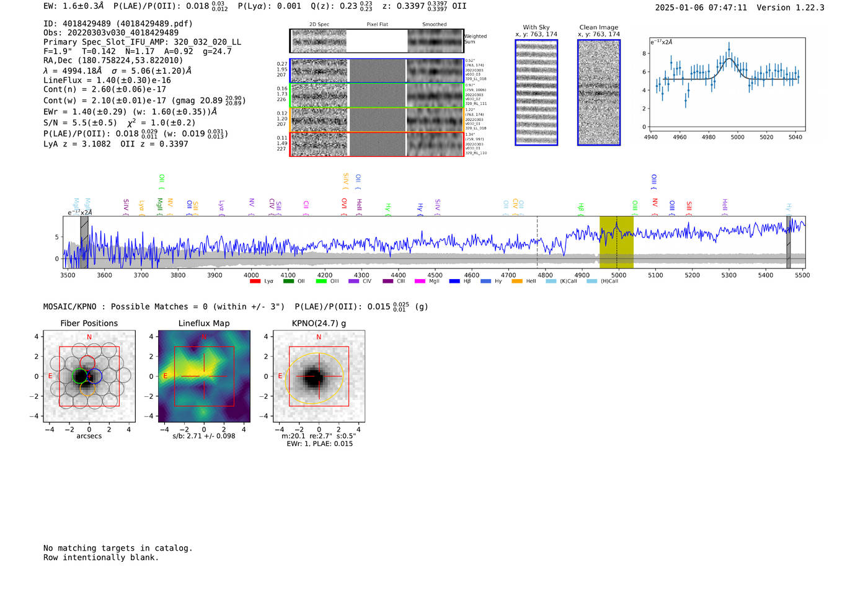The width and height of the screenshot is (868, 591).
Task: Click the RA,Dec coordinates line
Action: (113, 60)
